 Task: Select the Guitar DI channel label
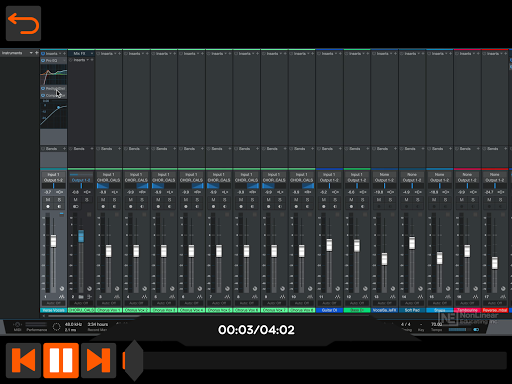tap(329, 310)
